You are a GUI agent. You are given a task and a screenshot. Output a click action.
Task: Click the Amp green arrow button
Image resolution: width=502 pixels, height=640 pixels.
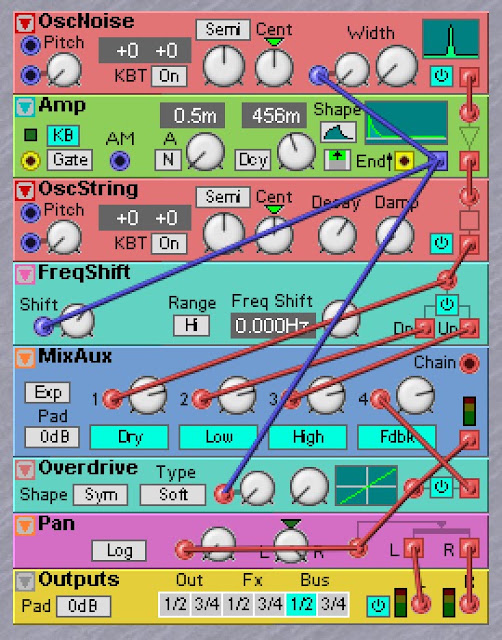pos(338,160)
